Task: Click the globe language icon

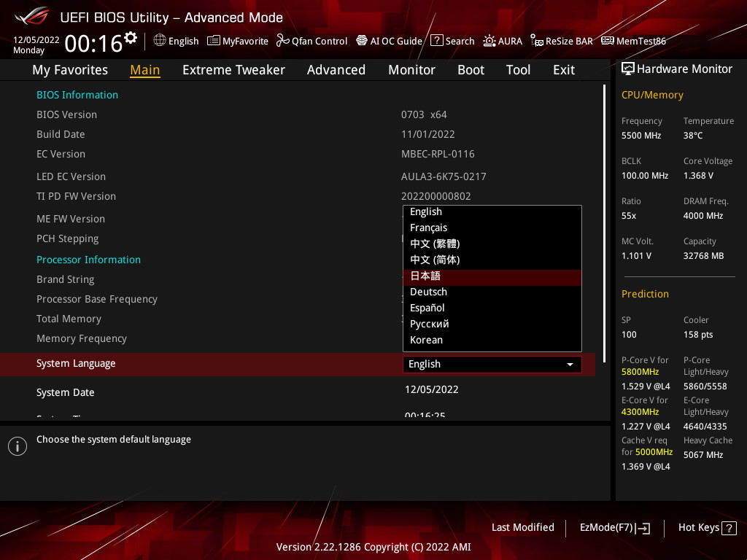Action: tap(160, 41)
